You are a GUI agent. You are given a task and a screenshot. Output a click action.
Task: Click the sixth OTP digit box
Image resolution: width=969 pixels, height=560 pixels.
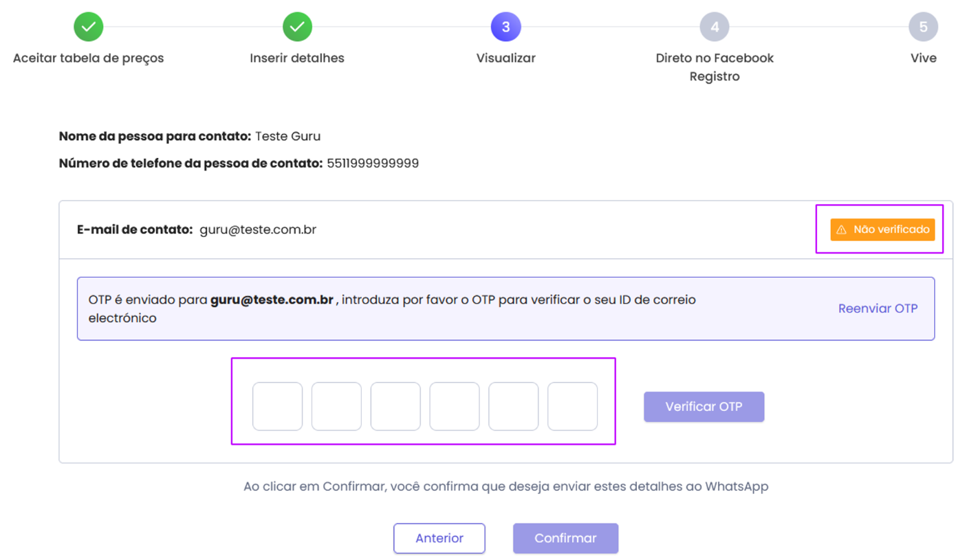(x=572, y=406)
